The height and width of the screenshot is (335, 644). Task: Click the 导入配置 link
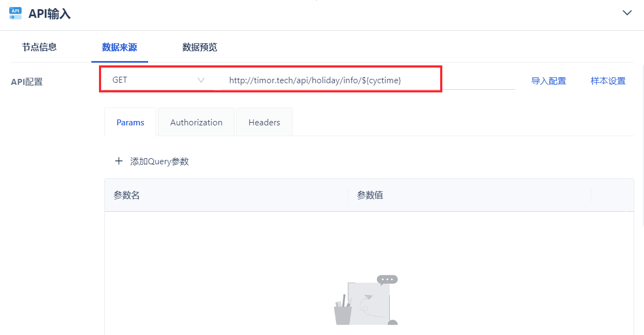click(x=548, y=81)
